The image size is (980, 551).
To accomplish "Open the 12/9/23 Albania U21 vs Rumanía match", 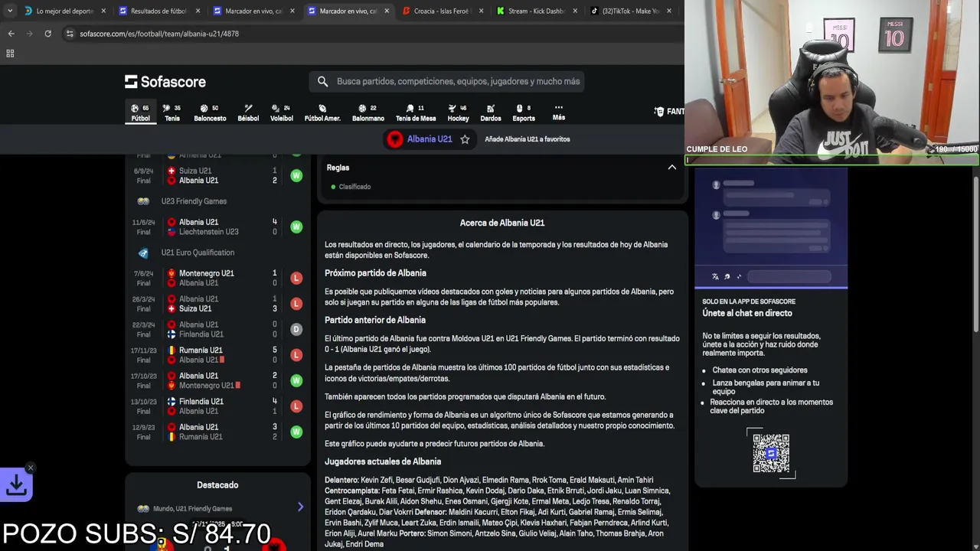I will (x=217, y=432).
